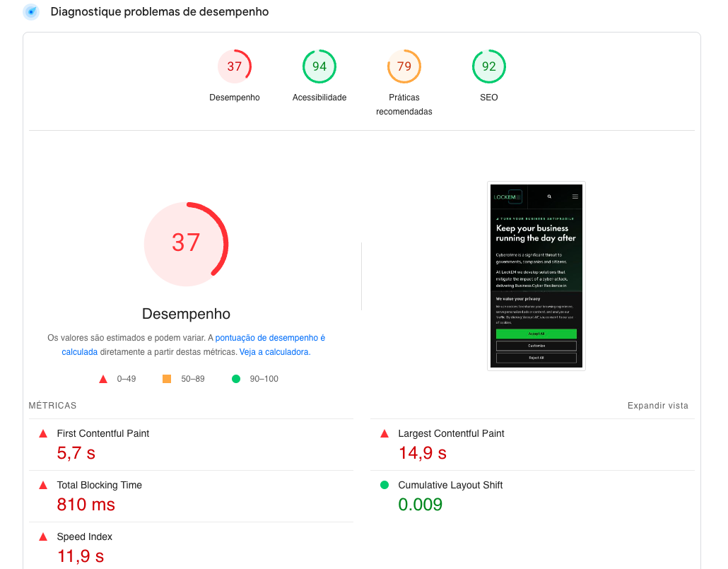Click red triangle next to First Contentful Paint
Viewport: 728px width, 569px height.
43,433
